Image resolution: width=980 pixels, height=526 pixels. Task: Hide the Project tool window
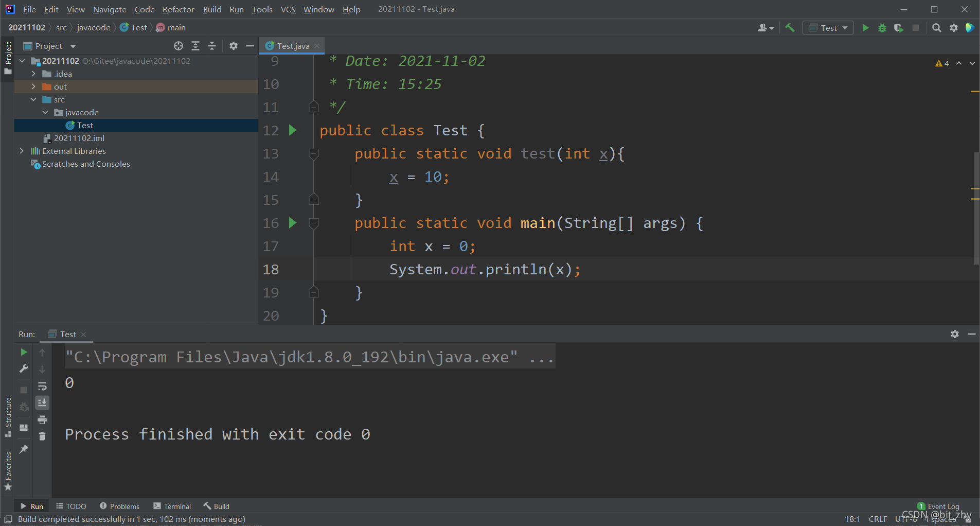point(250,46)
